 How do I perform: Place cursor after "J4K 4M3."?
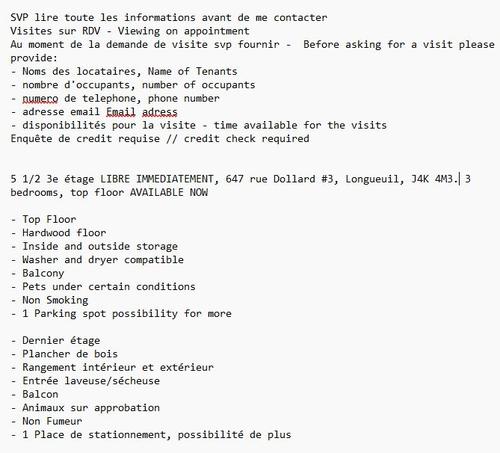(459, 179)
